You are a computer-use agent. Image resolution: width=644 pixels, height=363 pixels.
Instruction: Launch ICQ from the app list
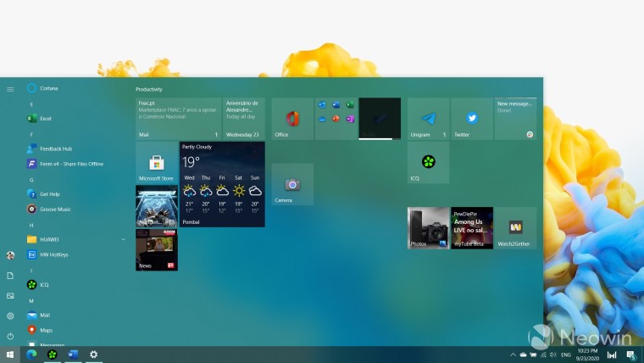pyautogui.click(x=38, y=285)
